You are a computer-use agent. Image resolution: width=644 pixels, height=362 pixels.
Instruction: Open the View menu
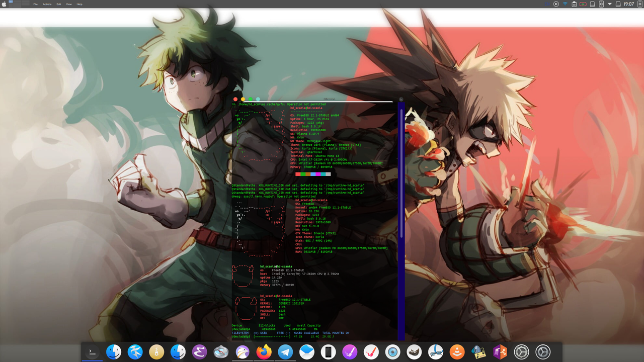(69, 4)
